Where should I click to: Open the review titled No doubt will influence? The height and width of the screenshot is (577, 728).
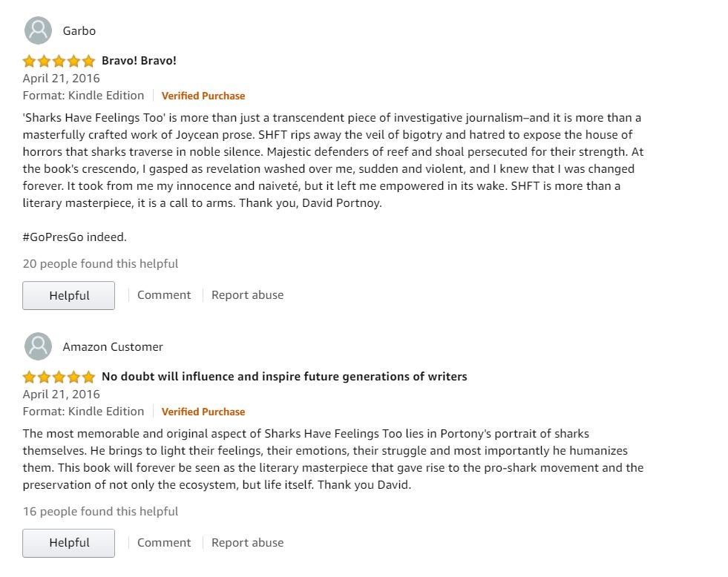(284, 377)
